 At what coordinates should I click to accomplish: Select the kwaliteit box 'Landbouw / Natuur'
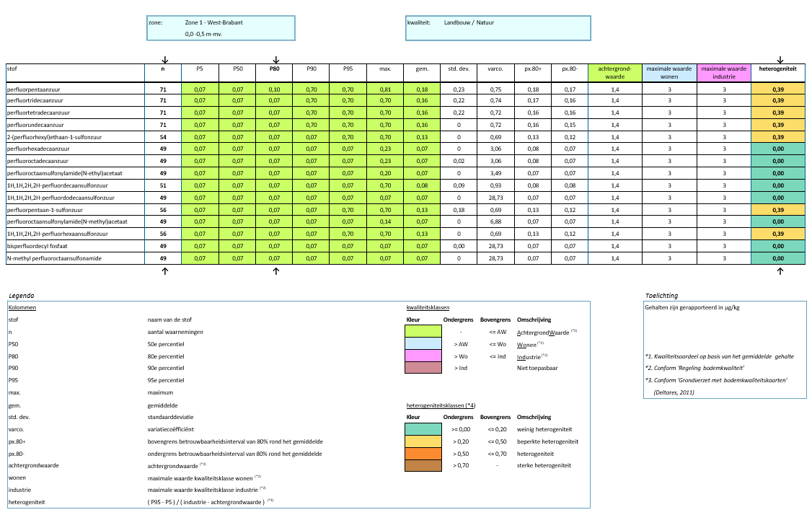tap(498, 28)
